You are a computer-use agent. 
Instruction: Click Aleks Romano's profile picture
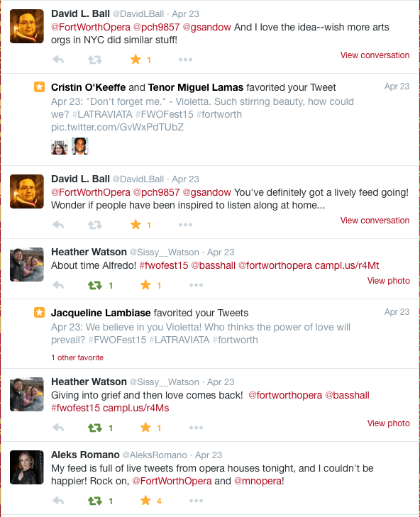tap(27, 467)
